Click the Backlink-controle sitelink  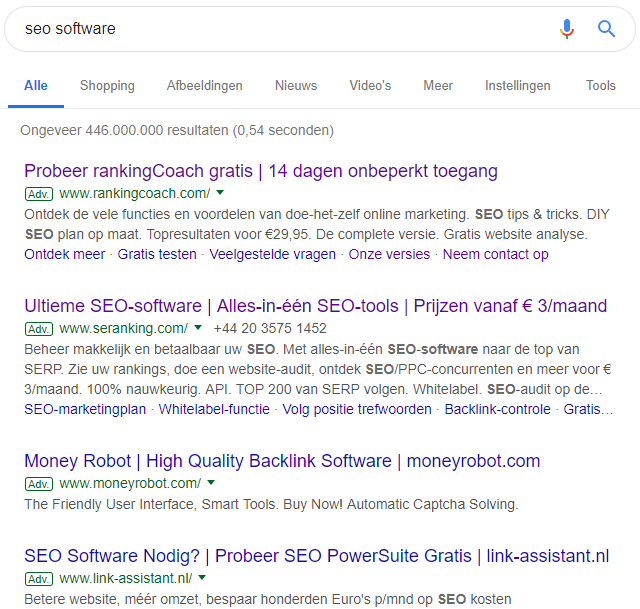(x=498, y=409)
